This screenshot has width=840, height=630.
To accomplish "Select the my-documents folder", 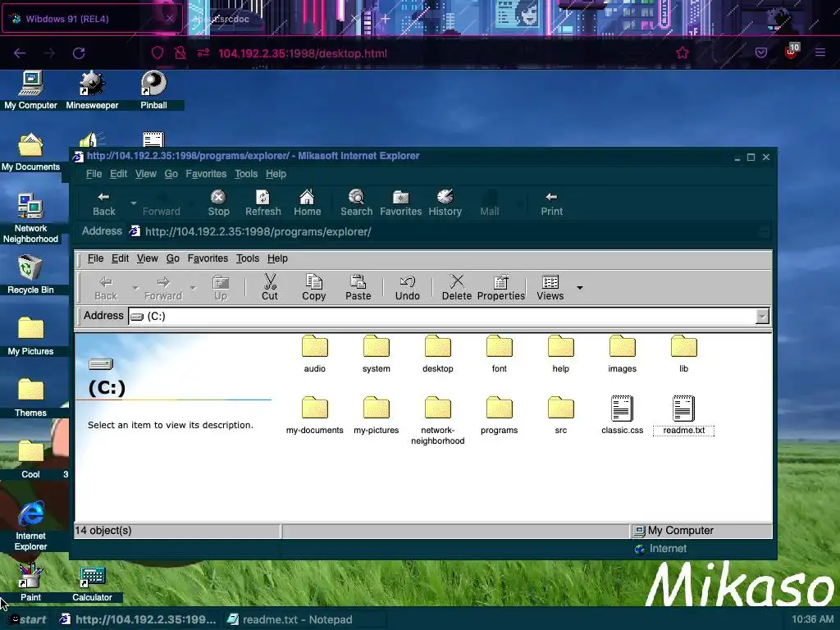I will [x=314, y=416].
